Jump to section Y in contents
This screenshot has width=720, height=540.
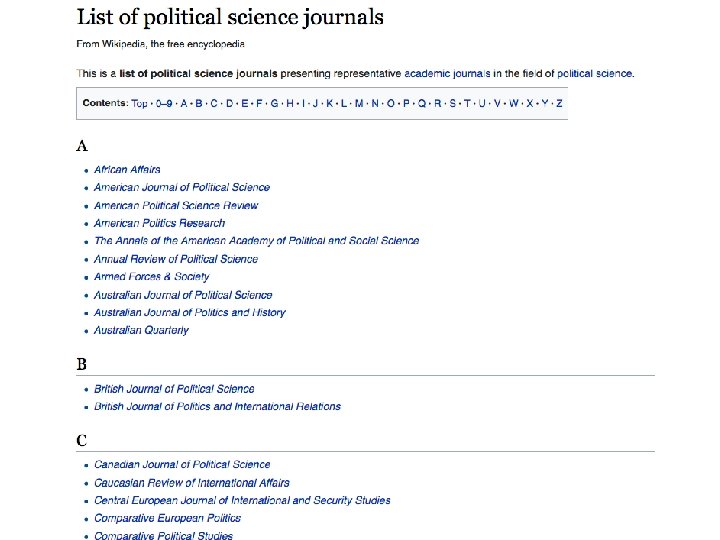click(545, 103)
